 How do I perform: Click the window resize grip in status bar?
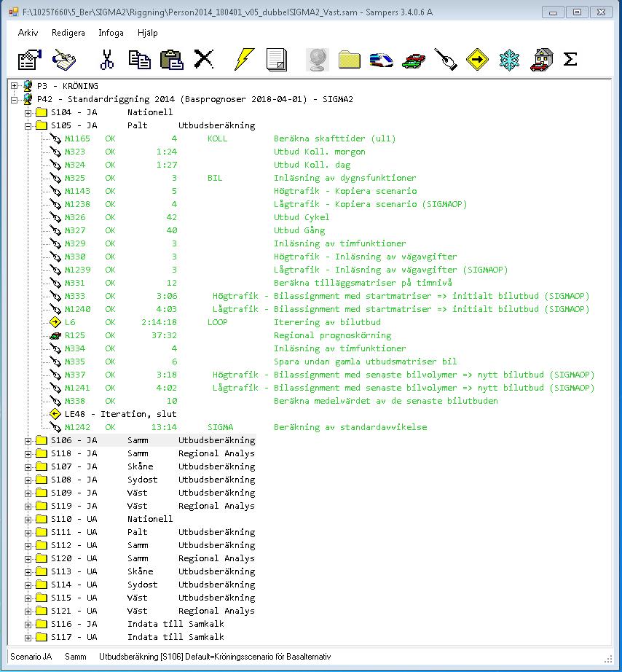(x=608, y=659)
